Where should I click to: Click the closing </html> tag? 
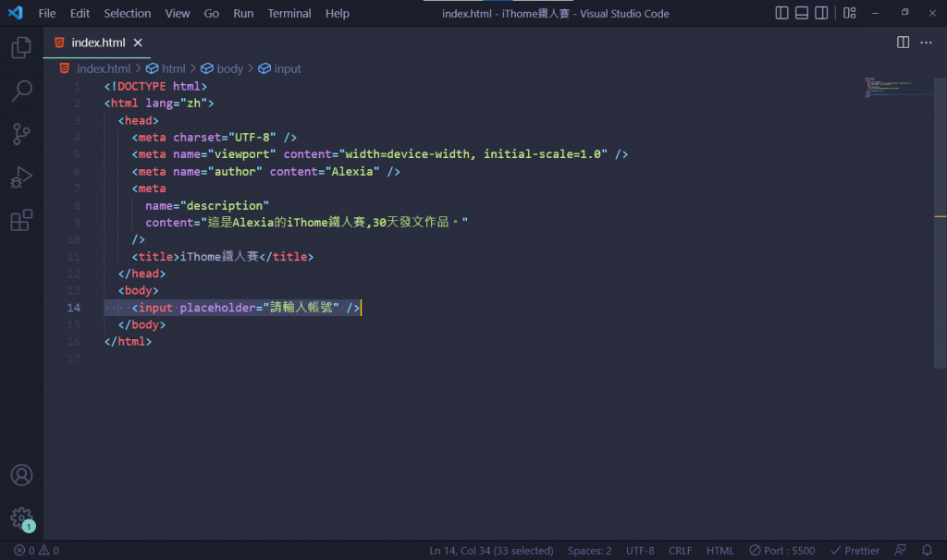[128, 342]
